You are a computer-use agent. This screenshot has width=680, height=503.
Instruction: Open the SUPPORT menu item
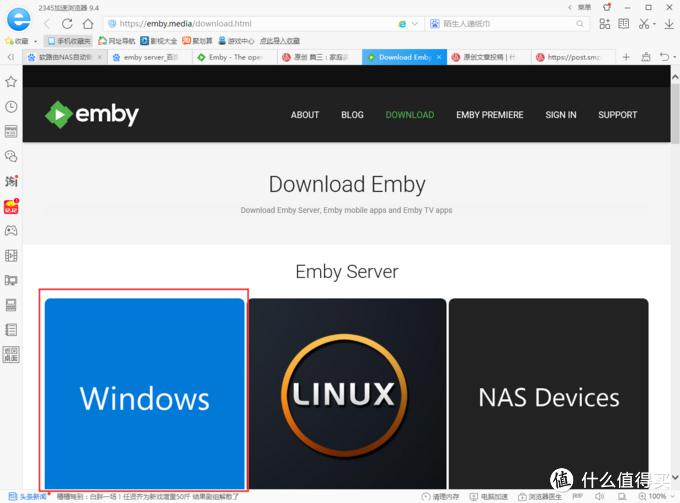[x=618, y=115]
